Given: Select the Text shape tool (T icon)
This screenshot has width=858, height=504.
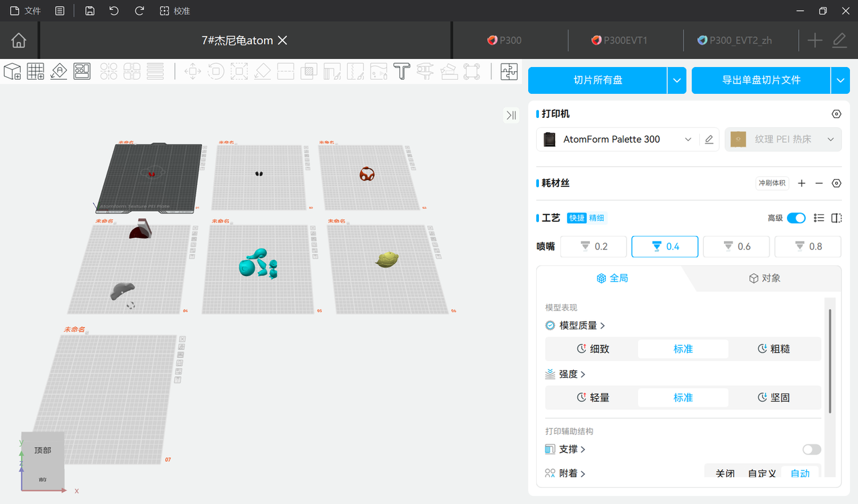Looking at the screenshot, I should pos(402,71).
